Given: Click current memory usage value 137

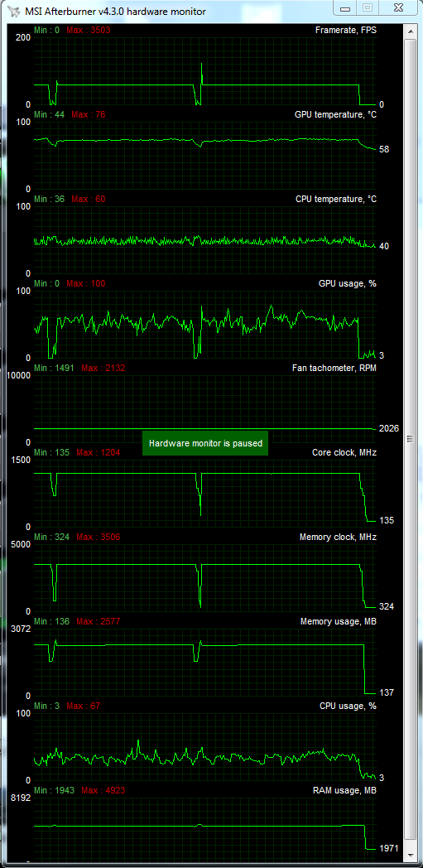Looking at the screenshot, I should click(386, 692).
